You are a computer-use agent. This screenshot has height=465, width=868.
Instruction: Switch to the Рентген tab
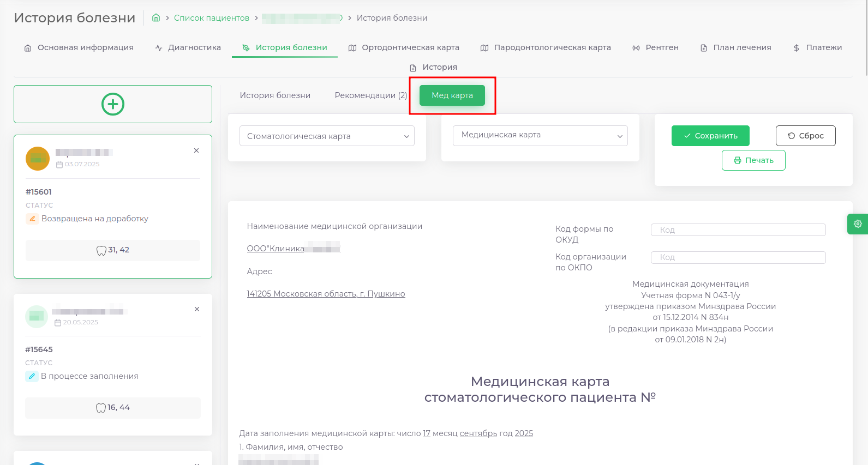point(655,48)
